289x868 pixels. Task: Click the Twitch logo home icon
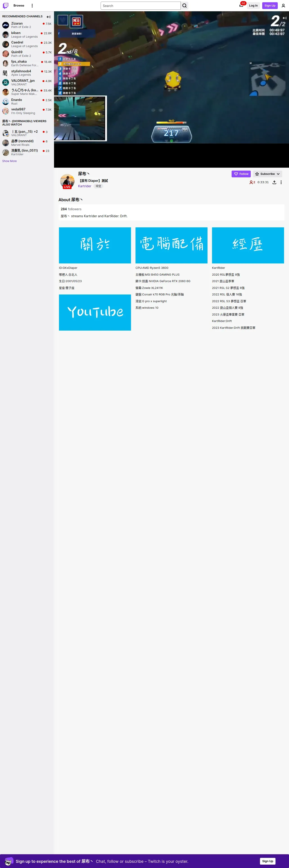pyautogui.click(x=6, y=6)
